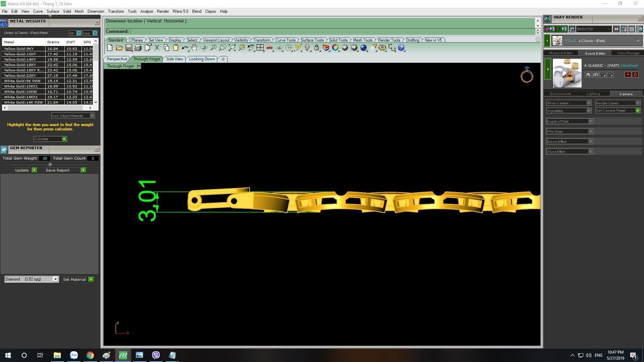
Task: Click the Calculate button
Action: tap(50, 139)
